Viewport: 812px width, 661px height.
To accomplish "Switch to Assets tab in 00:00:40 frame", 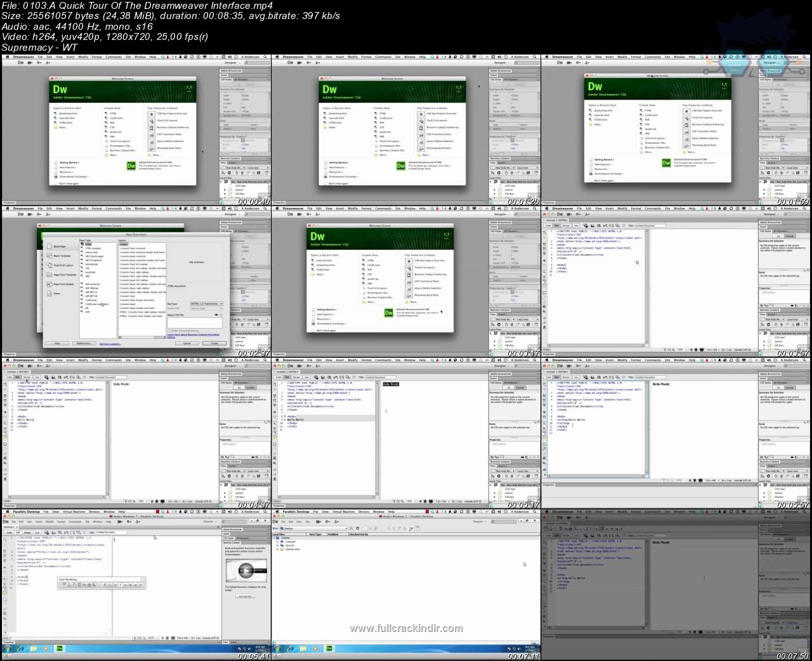I will click(232, 162).
